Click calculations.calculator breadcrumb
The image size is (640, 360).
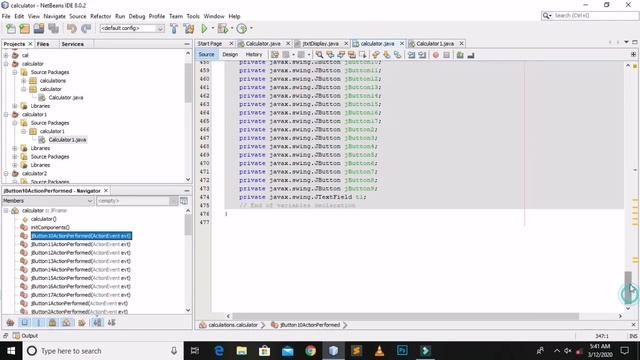[233, 325]
